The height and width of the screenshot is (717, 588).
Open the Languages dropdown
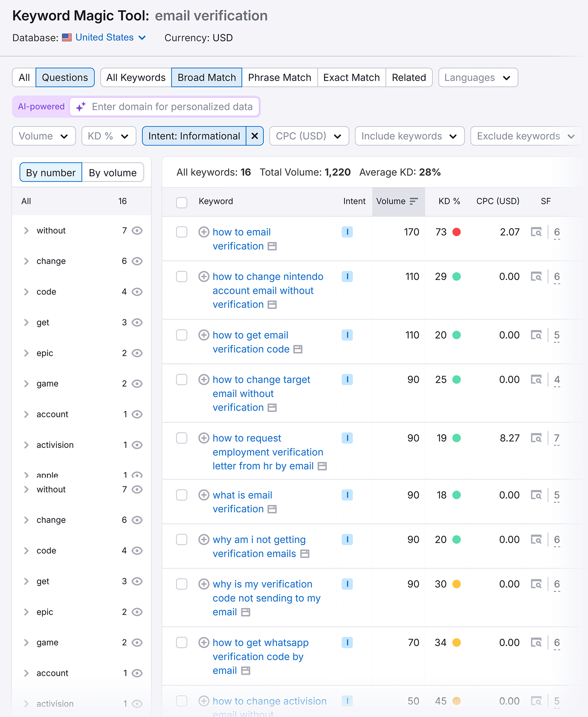(x=478, y=78)
